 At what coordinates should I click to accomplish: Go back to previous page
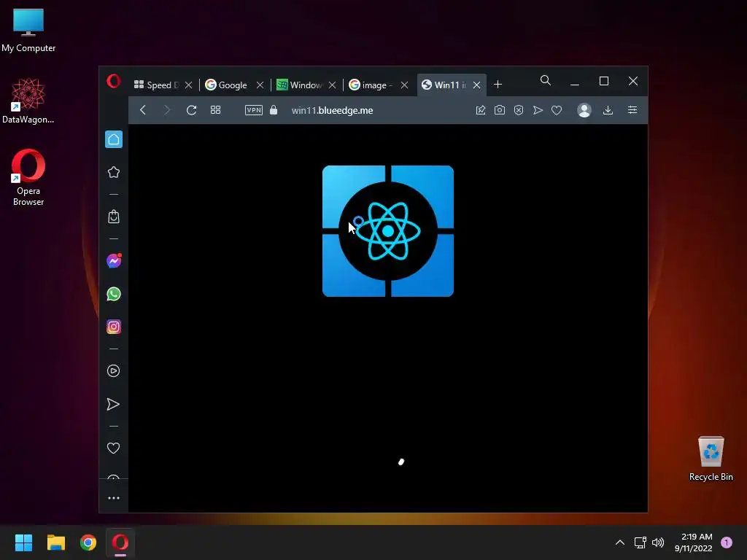pos(143,110)
